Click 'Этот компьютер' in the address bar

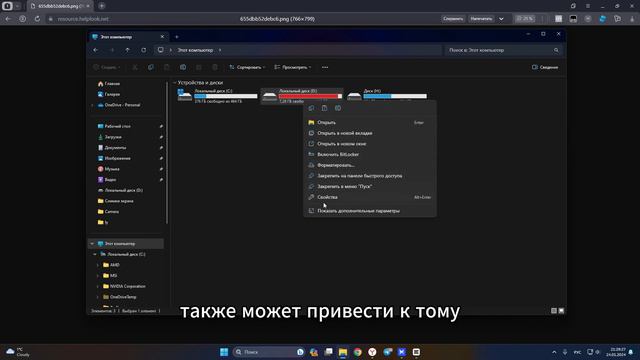[x=195, y=50]
